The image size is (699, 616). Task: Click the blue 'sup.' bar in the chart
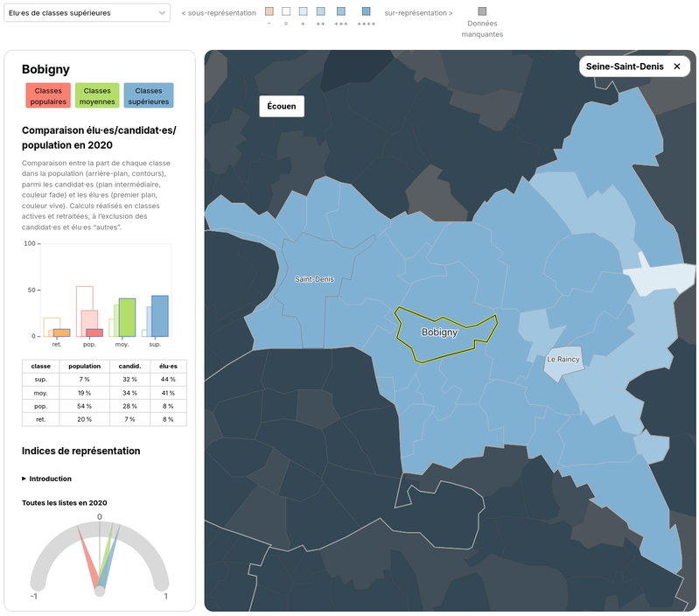[x=160, y=316]
